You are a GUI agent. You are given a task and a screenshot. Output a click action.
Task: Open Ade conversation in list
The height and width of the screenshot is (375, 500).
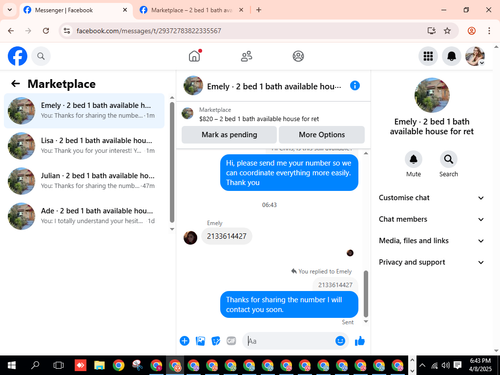(84, 216)
